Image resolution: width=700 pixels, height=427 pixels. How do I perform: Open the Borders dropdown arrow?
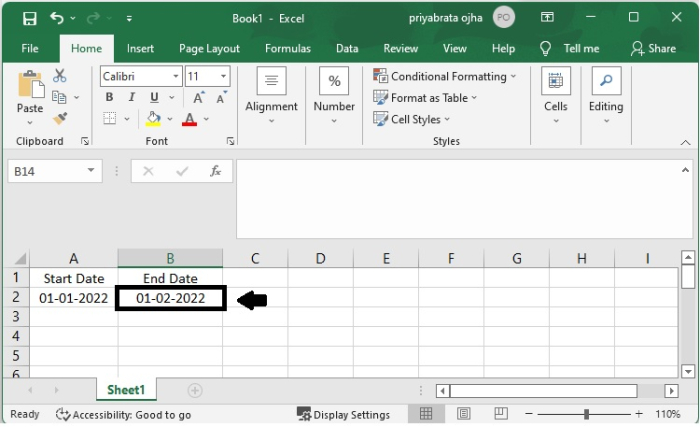coord(127,119)
